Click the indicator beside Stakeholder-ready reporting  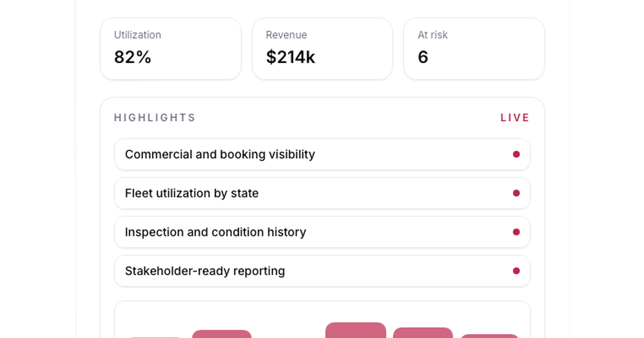tap(516, 271)
